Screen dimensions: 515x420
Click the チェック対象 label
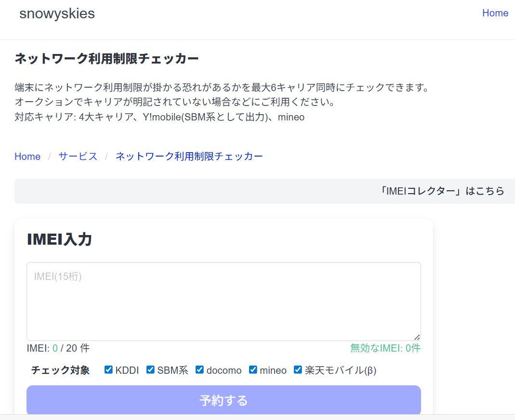[60, 370]
